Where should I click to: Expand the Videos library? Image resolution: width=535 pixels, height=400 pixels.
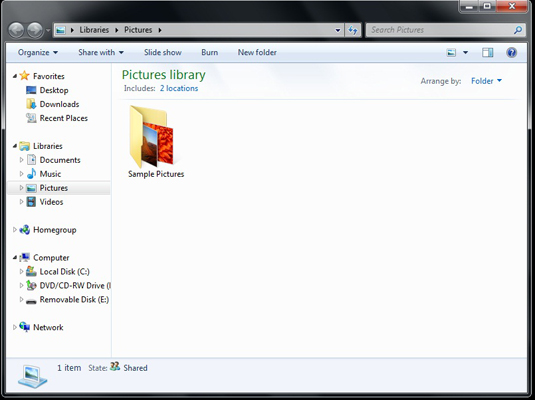pos(21,202)
